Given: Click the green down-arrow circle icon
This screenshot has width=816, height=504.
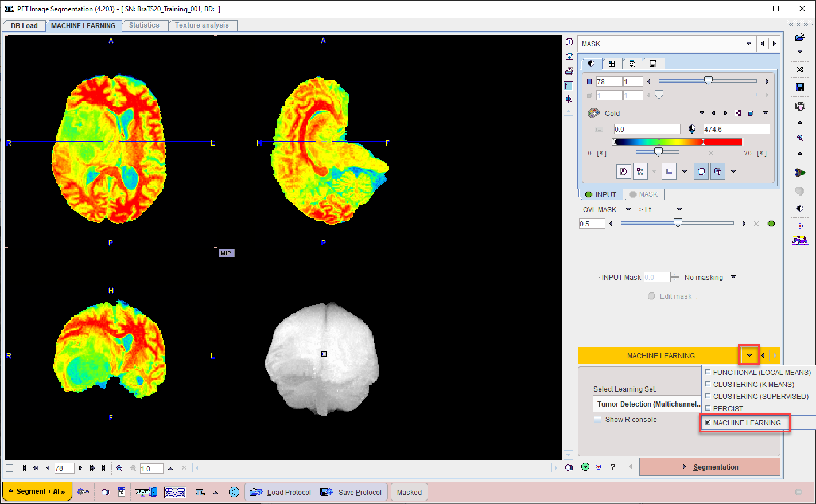Looking at the screenshot, I should pos(585,467).
